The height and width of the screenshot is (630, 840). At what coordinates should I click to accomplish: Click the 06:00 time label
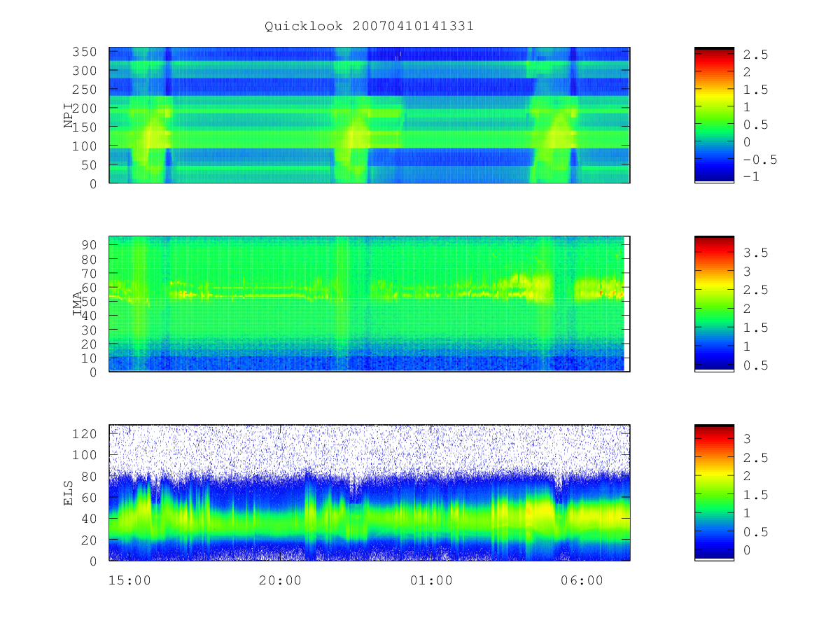(583, 580)
